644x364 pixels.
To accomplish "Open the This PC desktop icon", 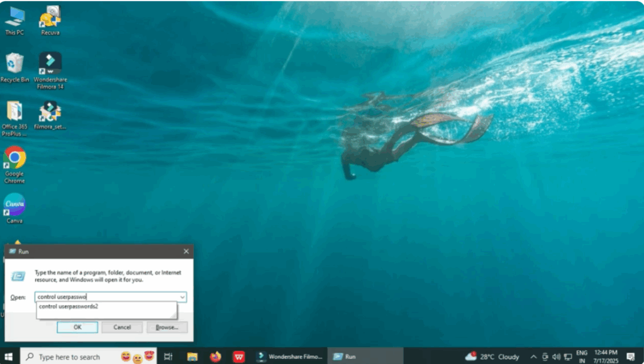I will pos(14,18).
